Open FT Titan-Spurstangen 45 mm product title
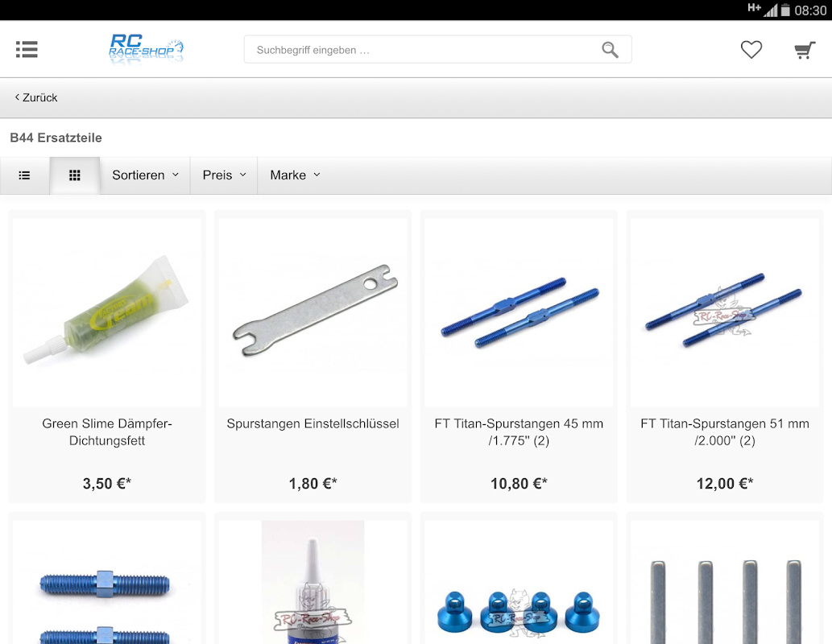832x644 pixels. (519, 431)
